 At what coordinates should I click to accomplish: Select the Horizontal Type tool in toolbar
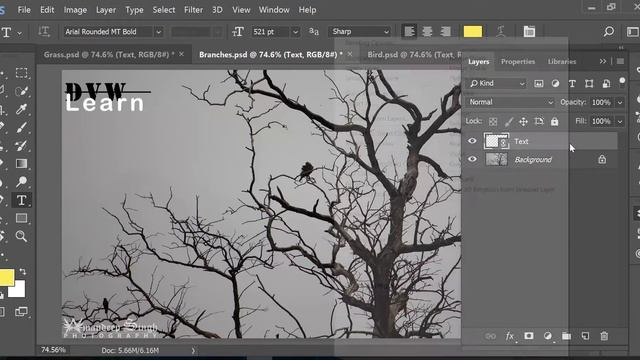[x=21, y=200]
